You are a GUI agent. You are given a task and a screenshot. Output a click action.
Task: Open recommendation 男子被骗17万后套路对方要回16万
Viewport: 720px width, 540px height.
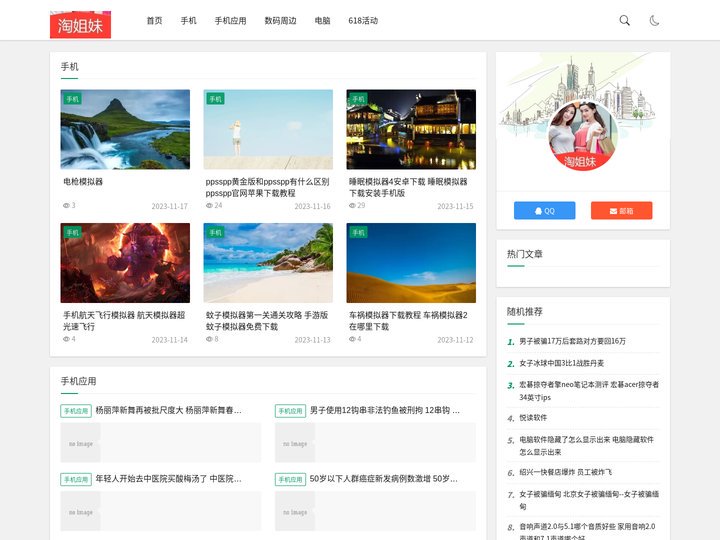coord(572,341)
